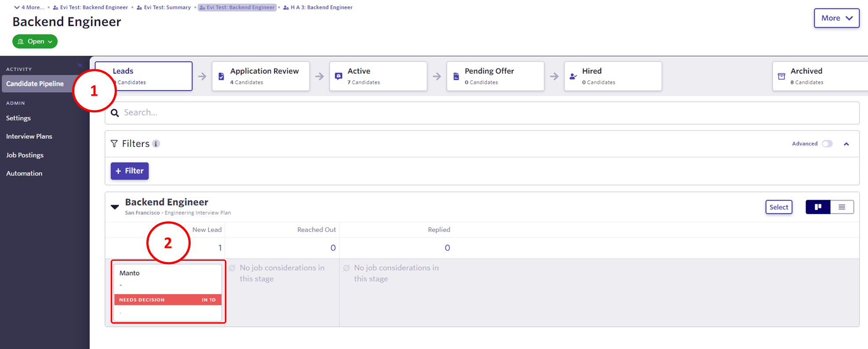Screen dimensions: 868x349
Task: Click the Archived stage box icon
Action: point(781,76)
